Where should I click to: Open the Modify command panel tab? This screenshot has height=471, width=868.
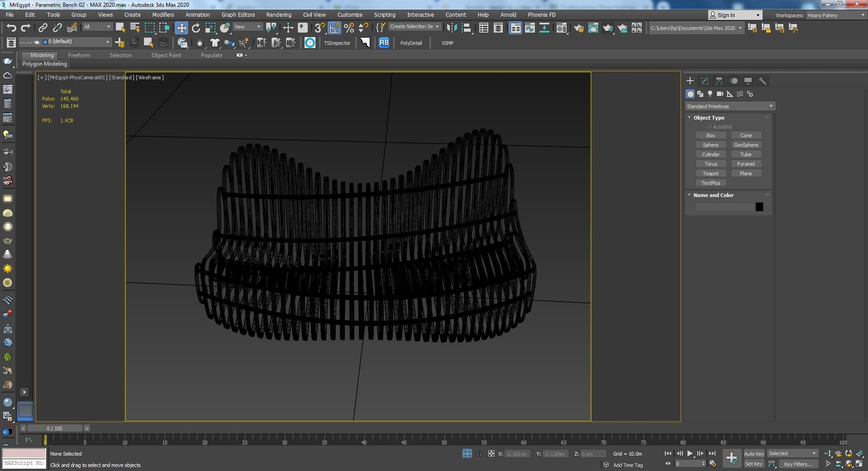click(705, 81)
